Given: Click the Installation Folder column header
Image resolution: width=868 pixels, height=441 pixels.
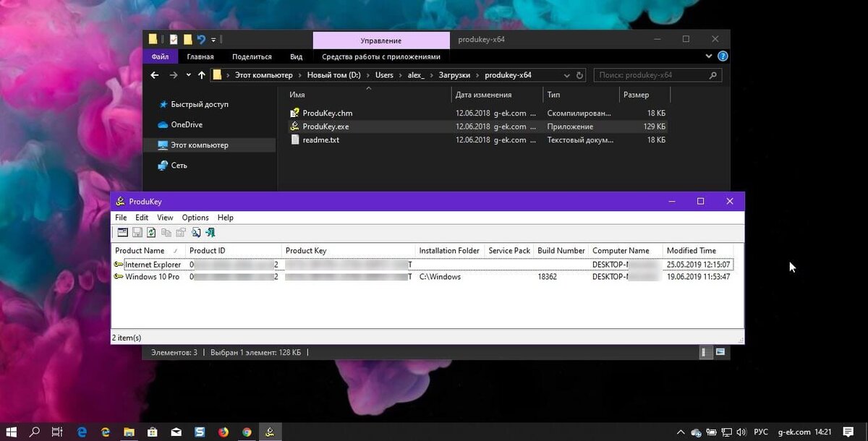Looking at the screenshot, I should click(x=450, y=251).
